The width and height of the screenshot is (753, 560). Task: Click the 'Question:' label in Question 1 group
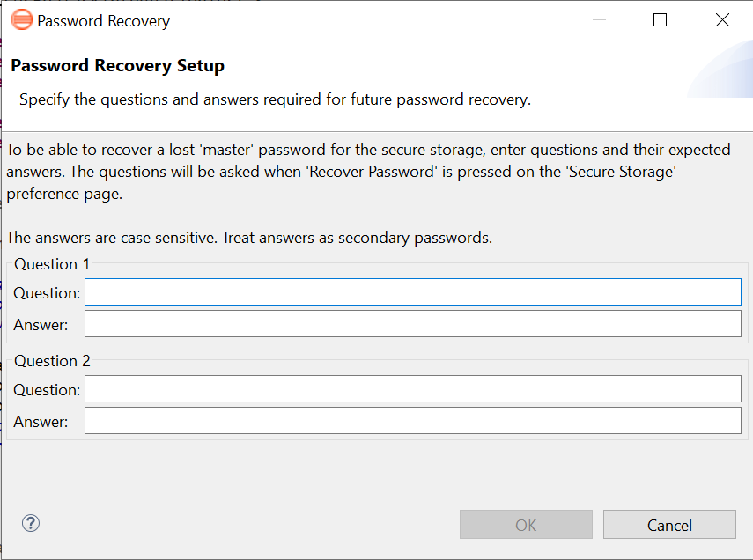point(47,293)
